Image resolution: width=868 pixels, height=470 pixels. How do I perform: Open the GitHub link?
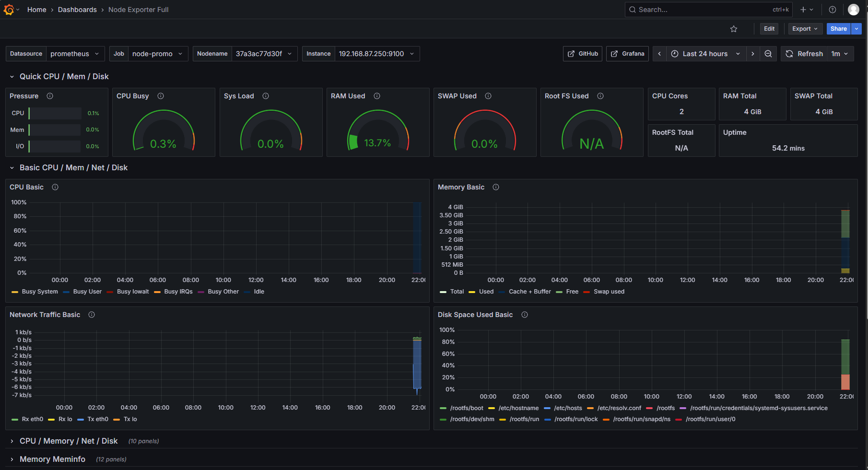tap(583, 54)
